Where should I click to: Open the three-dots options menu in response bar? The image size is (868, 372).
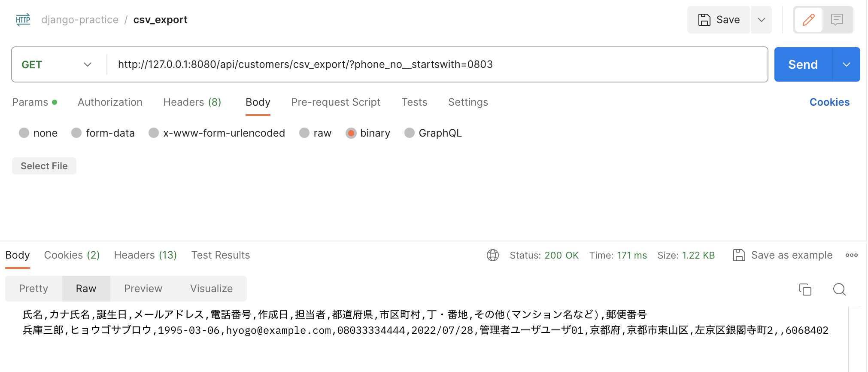pos(852,255)
